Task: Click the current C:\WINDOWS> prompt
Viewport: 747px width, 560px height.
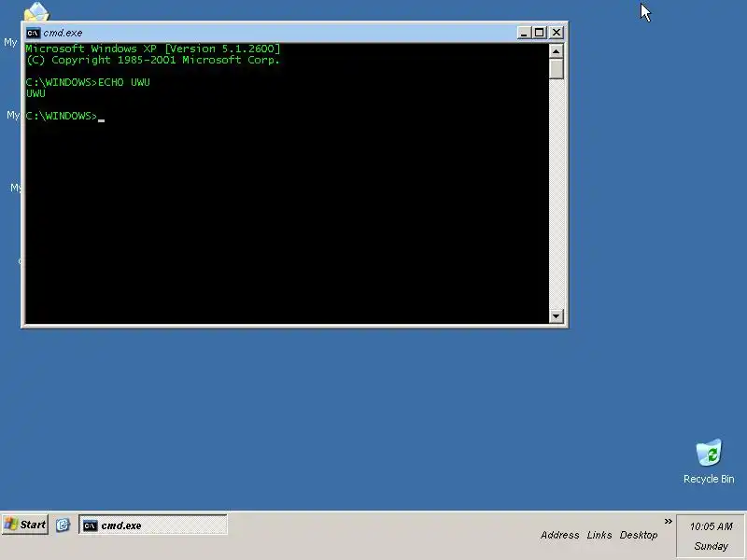Action: (x=62, y=116)
